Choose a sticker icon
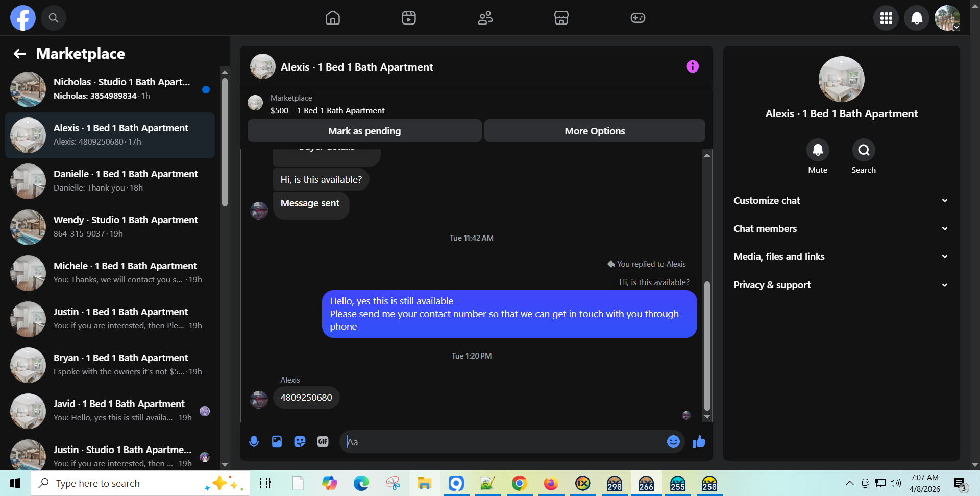Viewport: 980px width, 496px height. click(300, 442)
